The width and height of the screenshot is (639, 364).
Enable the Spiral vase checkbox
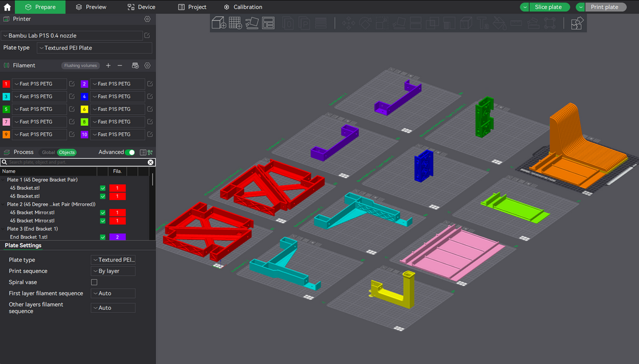[94, 282]
